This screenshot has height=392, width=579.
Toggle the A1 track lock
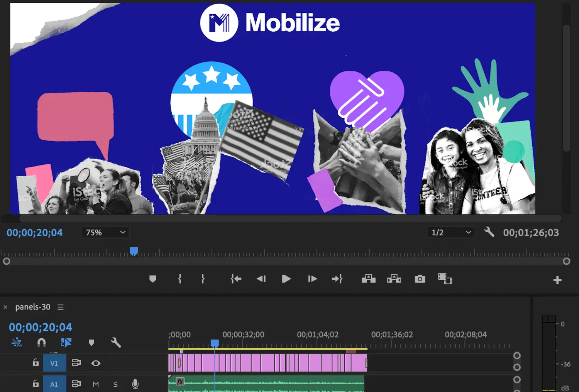pos(36,383)
